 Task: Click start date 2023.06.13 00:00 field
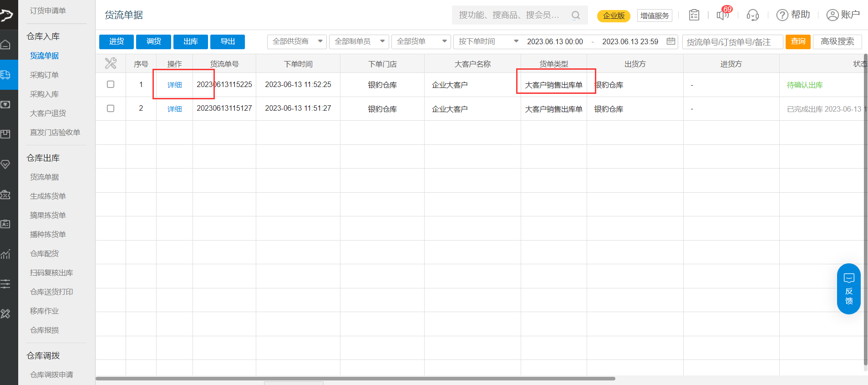555,41
